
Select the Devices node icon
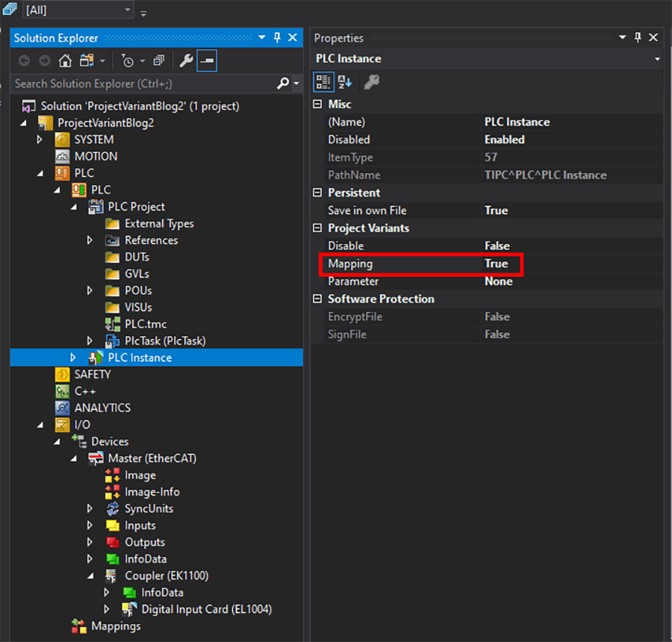point(79,441)
